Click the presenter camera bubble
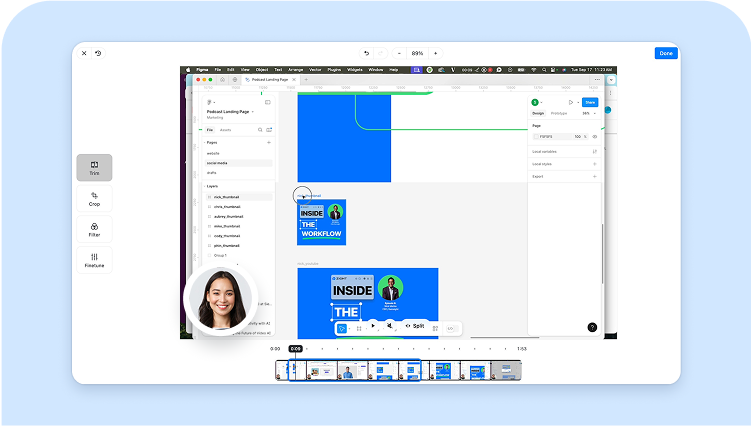The height and width of the screenshot is (426, 751). coord(221,300)
